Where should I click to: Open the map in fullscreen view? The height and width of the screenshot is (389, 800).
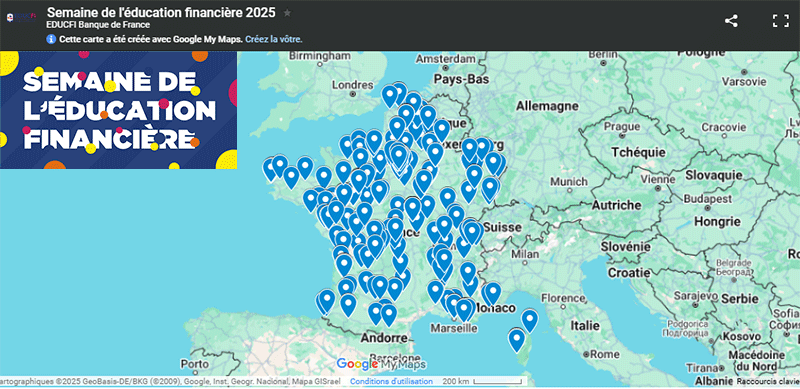coord(781,21)
